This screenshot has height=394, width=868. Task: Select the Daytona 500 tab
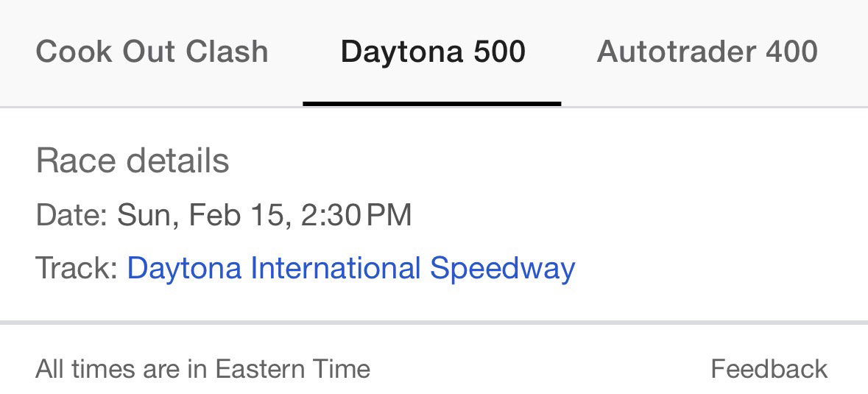pos(432,52)
